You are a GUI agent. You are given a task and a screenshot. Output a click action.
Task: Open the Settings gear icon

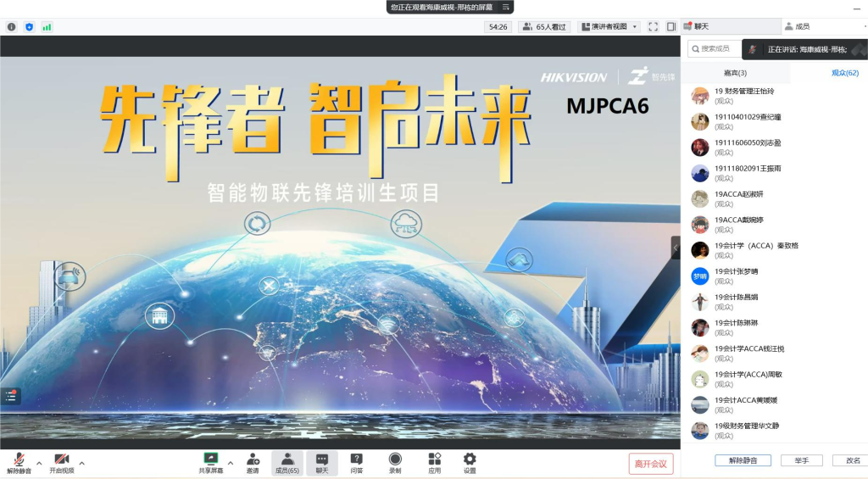(470, 459)
